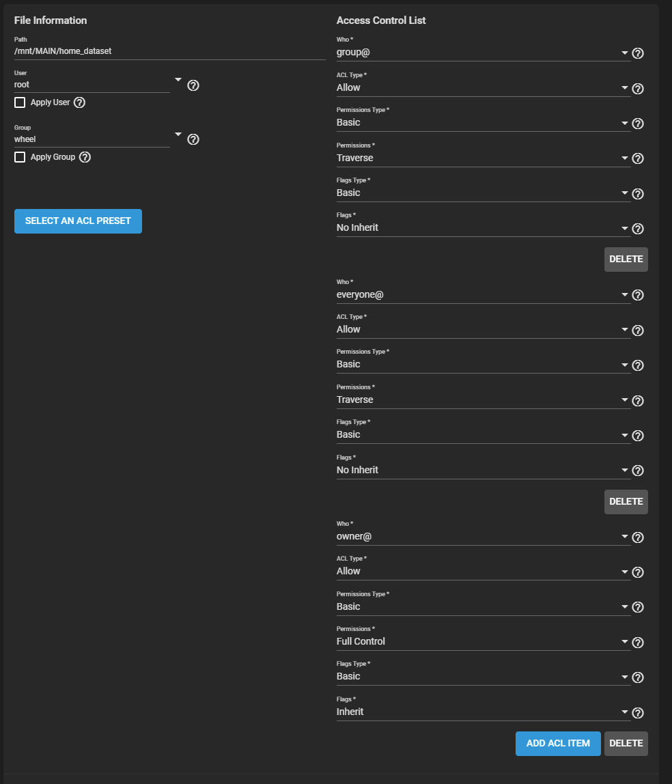Click the Add ACL Item button

click(558, 744)
